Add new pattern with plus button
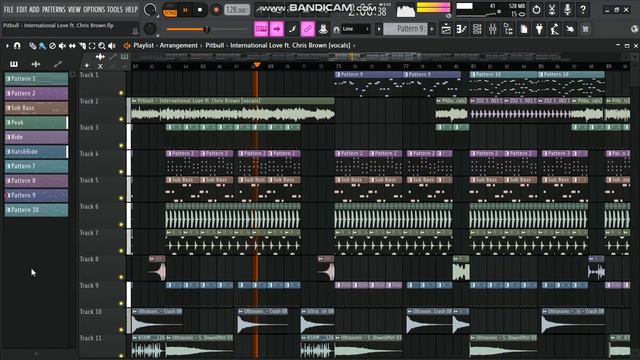 point(432,29)
